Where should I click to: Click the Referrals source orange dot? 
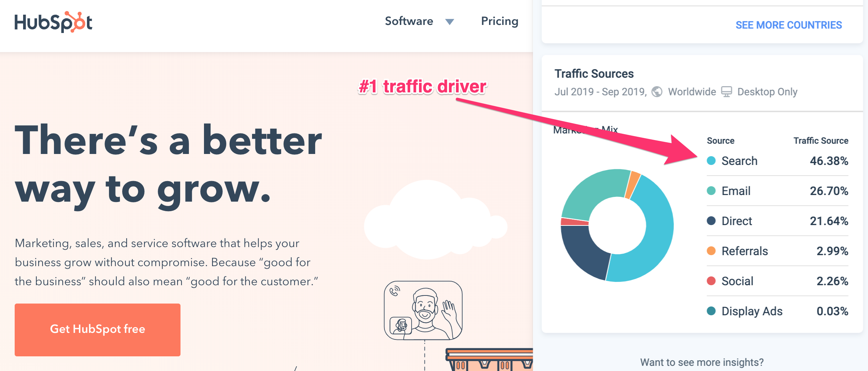[711, 251]
